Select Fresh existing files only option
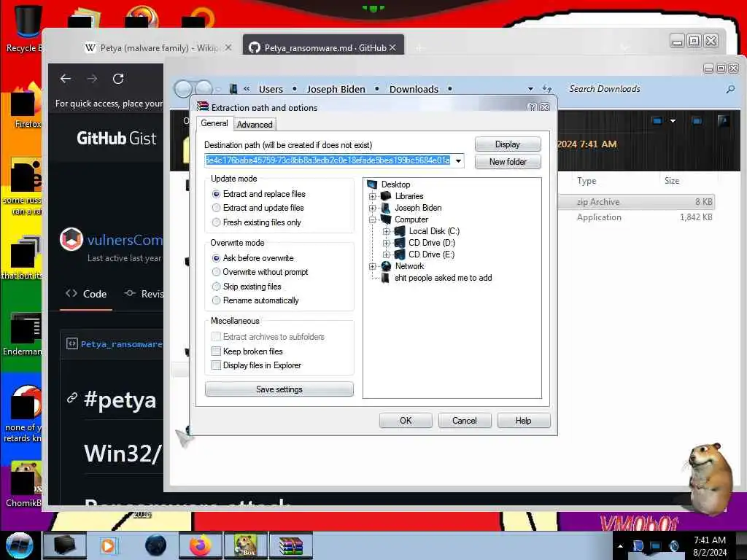 pos(216,222)
